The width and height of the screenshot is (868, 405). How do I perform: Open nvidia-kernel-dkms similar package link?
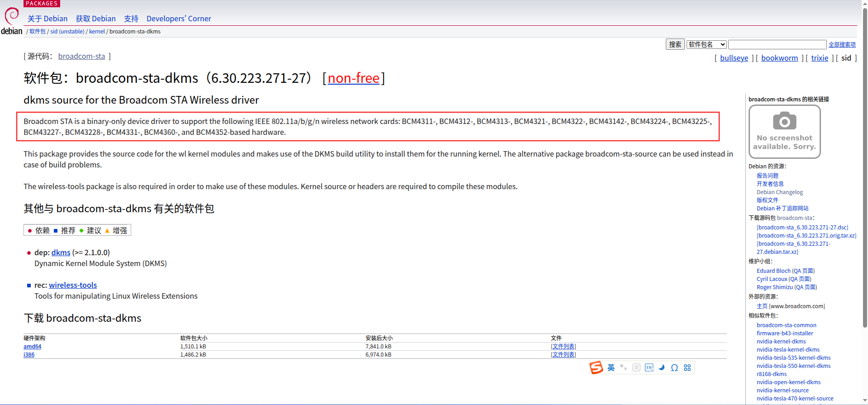(781, 342)
